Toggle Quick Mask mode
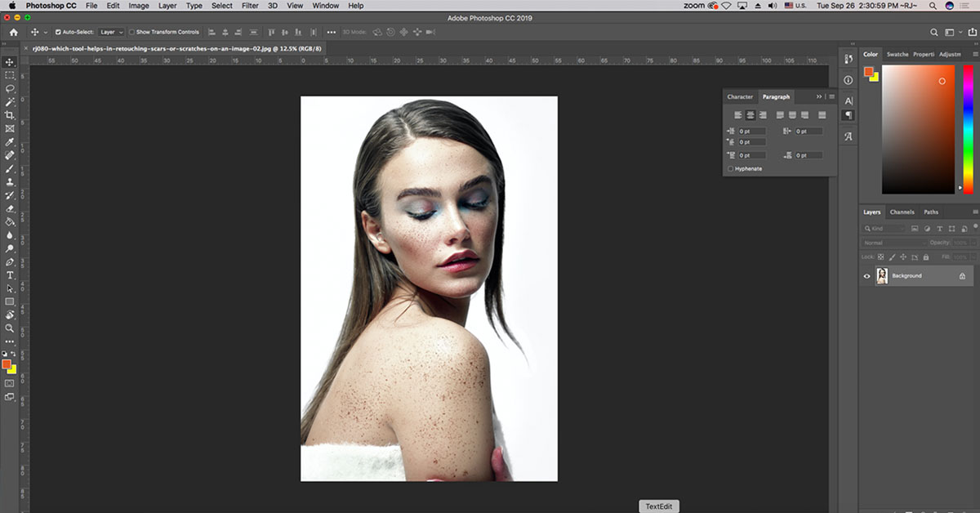The width and height of the screenshot is (980, 513). click(x=10, y=382)
